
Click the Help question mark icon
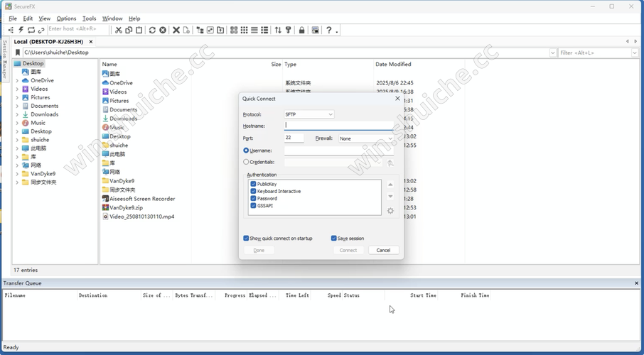pos(328,30)
